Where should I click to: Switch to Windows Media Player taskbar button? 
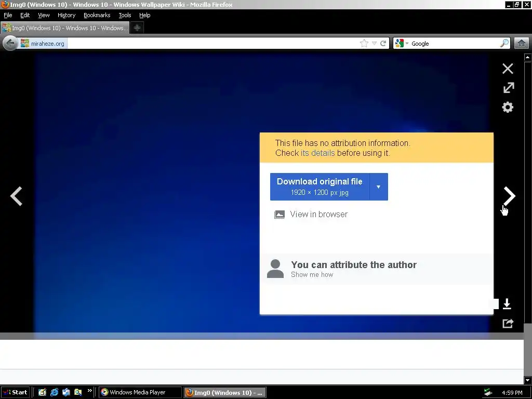[x=140, y=392]
